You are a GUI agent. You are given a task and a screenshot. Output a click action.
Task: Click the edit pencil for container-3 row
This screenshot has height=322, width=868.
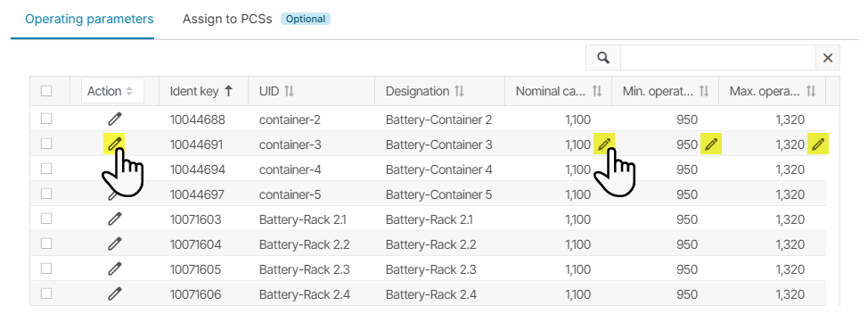tap(115, 144)
